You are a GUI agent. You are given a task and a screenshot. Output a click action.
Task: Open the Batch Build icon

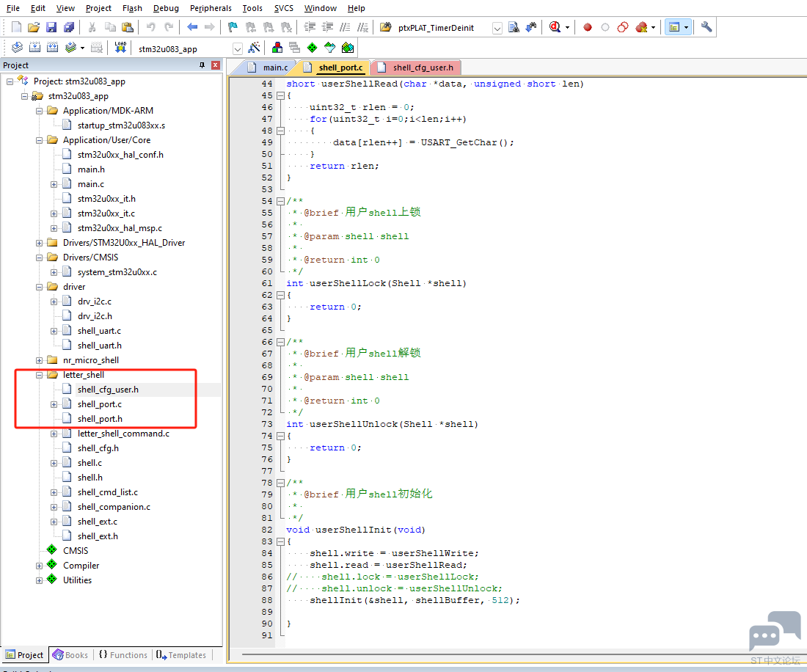point(70,48)
